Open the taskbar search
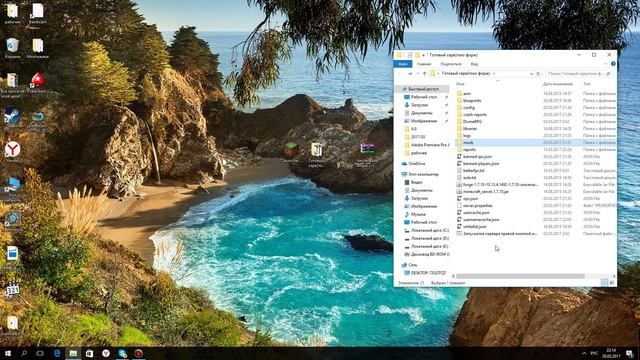The height and width of the screenshot is (360, 640). pyautogui.click(x=24, y=353)
